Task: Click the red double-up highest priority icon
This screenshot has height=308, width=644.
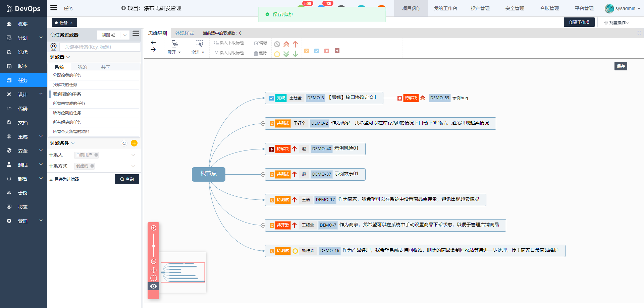Action: click(x=286, y=44)
